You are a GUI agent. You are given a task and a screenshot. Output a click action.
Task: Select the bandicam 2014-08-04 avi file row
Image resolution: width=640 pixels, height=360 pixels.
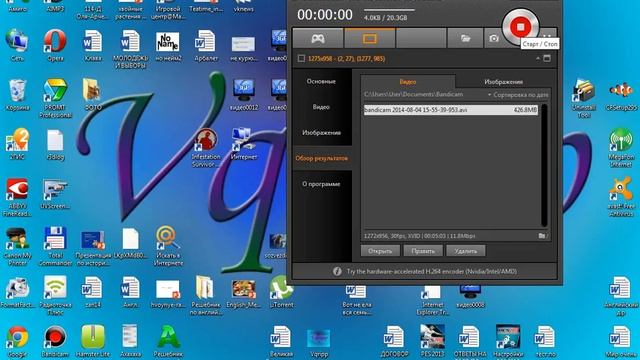coord(451,110)
